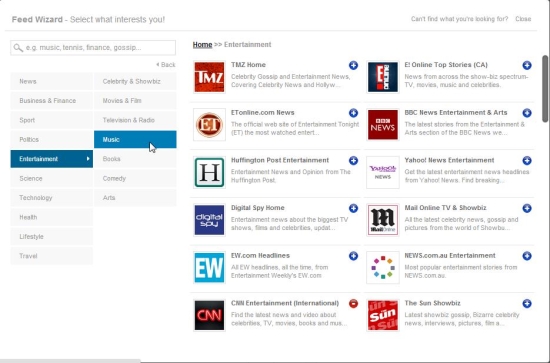Add EW.com Headlines feed plus icon
The image size is (550, 363).
click(353, 256)
